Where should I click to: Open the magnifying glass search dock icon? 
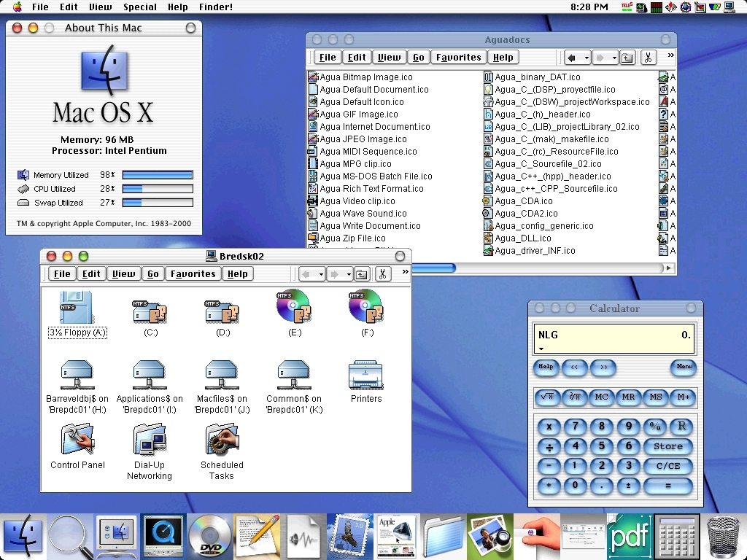(x=69, y=537)
